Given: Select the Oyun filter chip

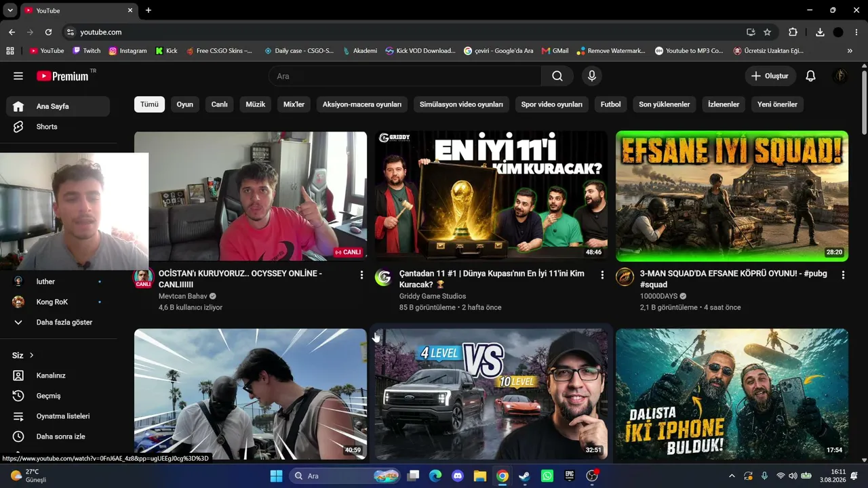Looking at the screenshot, I should [185, 104].
